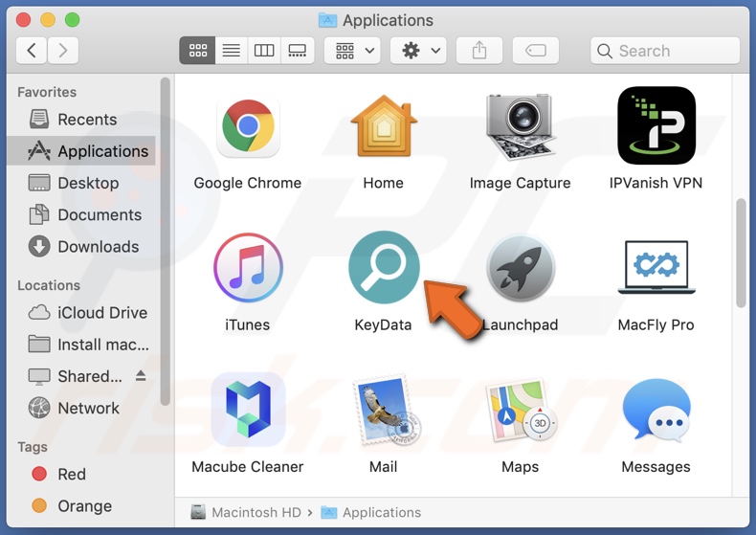The height and width of the screenshot is (535, 756).
Task: Focus the Search field
Action: click(x=665, y=51)
